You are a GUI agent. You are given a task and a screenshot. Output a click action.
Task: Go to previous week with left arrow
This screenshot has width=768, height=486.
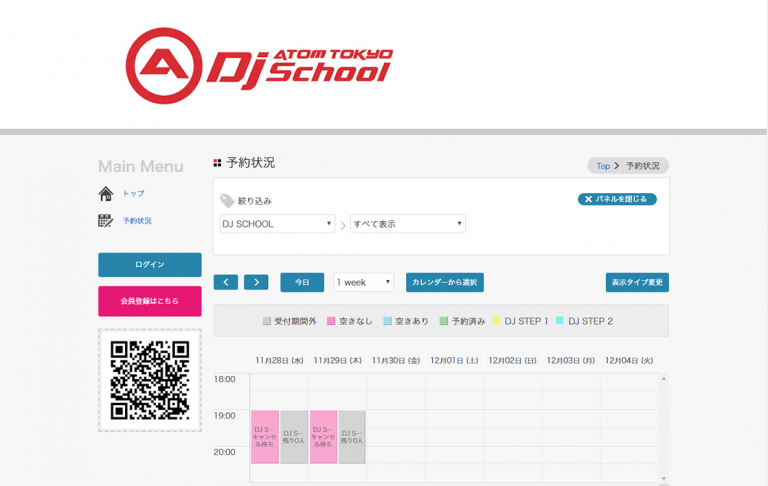(226, 282)
